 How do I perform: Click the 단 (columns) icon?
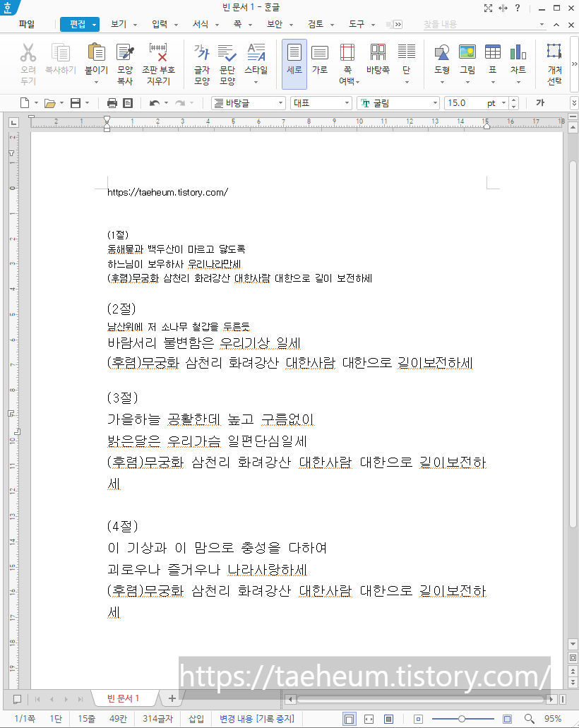tap(406, 52)
